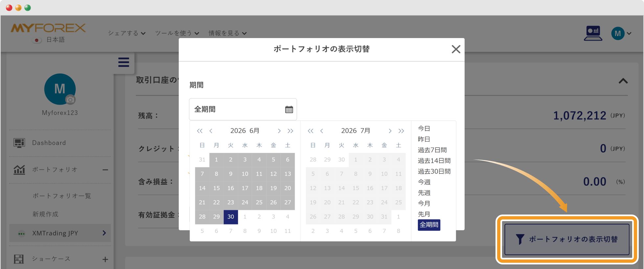The height and width of the screenshot is (269, 644).
Task: Click the MYFOREX logo
Action: pos(48,28)
